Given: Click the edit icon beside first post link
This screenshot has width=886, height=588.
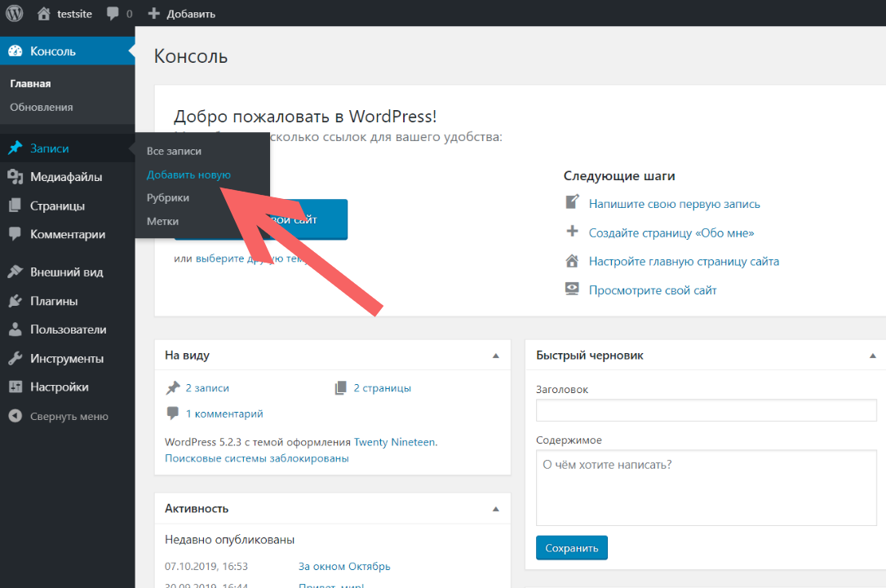Looking at the screenshot, I should [x=572, y=202].
